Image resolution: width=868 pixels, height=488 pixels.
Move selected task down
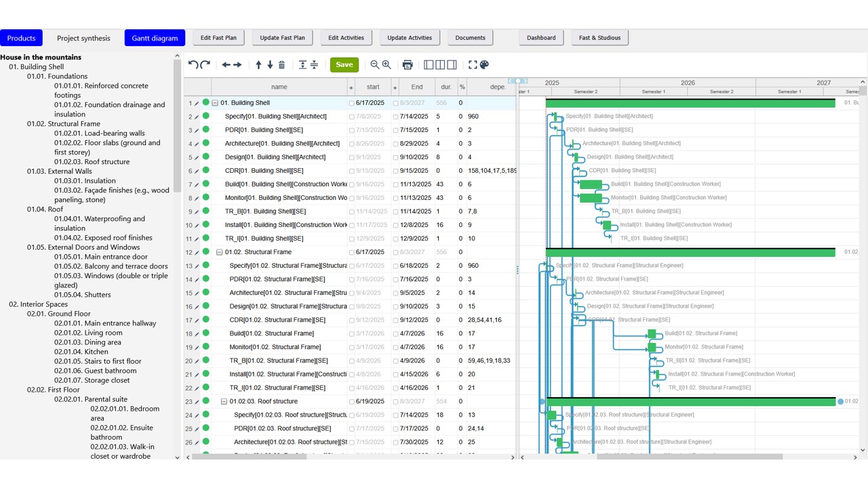click(x=270, y=65)
